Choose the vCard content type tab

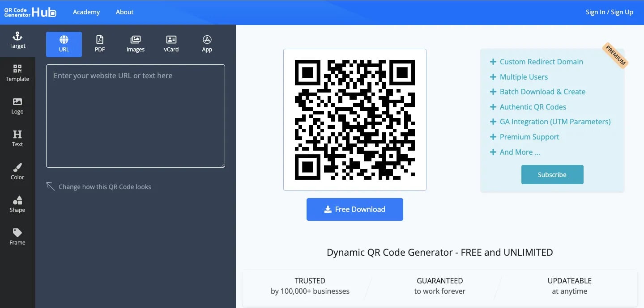(x=171, y=44)
